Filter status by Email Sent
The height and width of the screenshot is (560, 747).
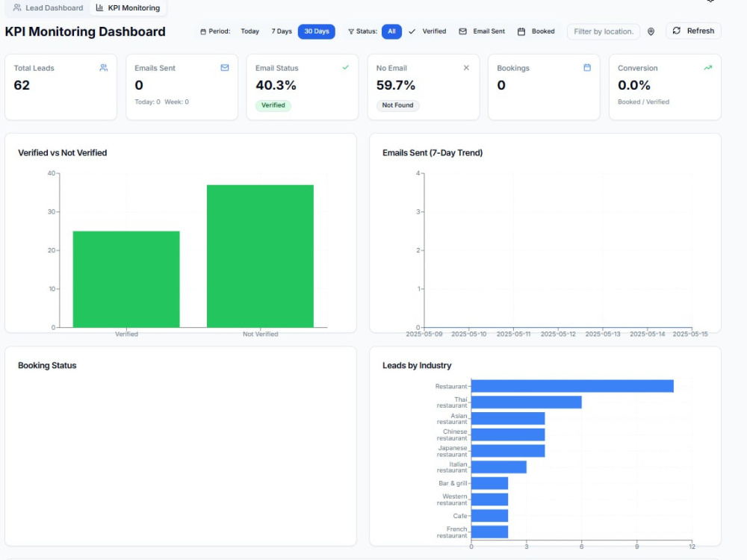(x=482, y=31)
